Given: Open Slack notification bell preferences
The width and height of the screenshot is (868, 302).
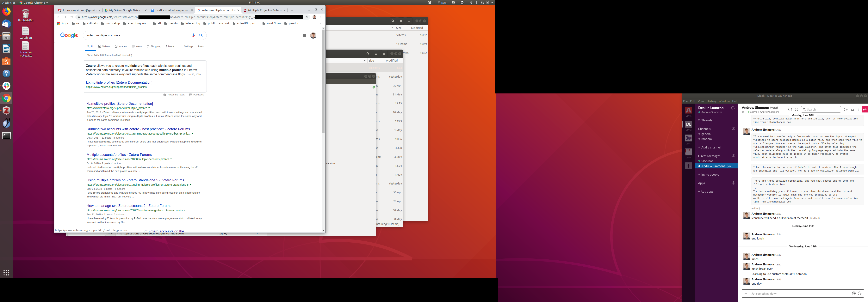Looking at the screenshot, I should click(733, 108).
